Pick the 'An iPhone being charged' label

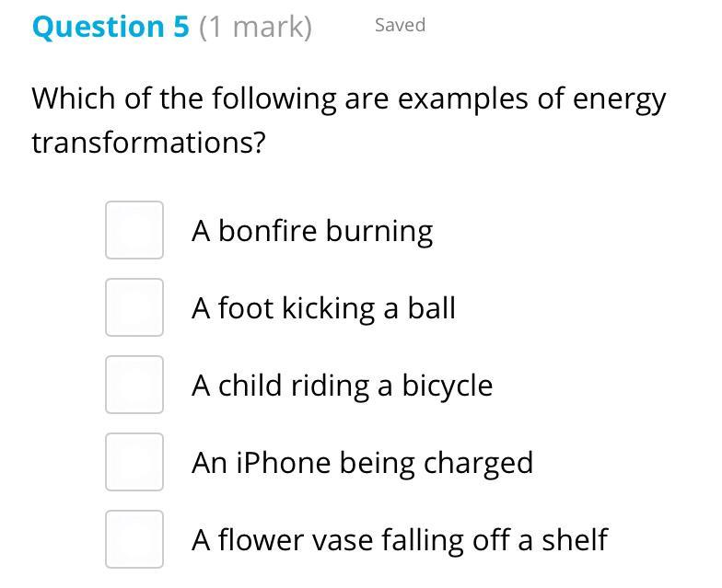click(362, 462)
